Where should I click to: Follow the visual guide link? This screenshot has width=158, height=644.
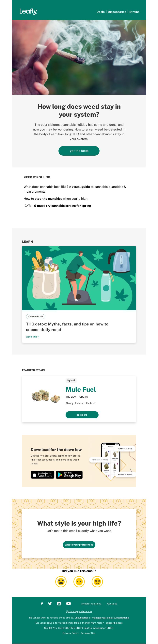coord(81,187)
